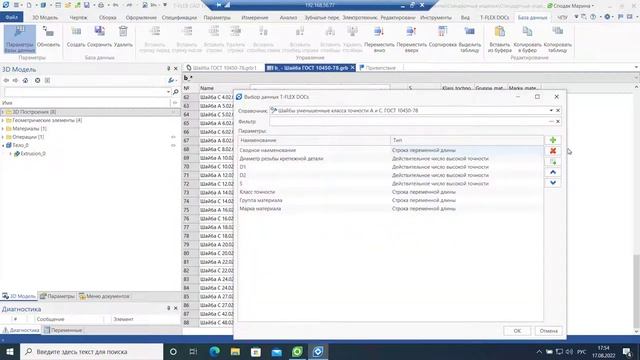Delete parameter with the red cross icon
Viewport: 640px width, 360px height.
tap(553, 151)
